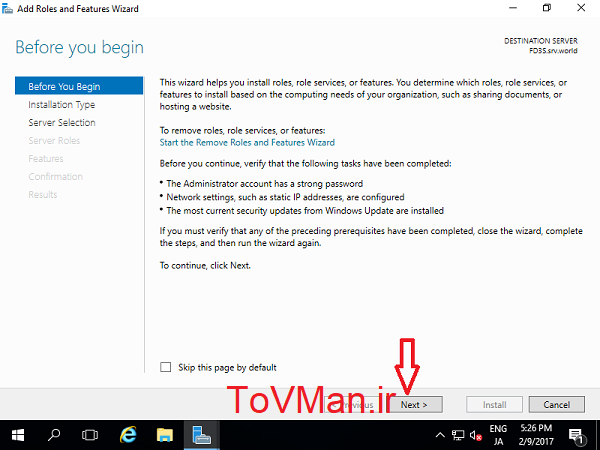Click the Next button
The height and width of the screenshot is (450, 600).
(416, 404)
